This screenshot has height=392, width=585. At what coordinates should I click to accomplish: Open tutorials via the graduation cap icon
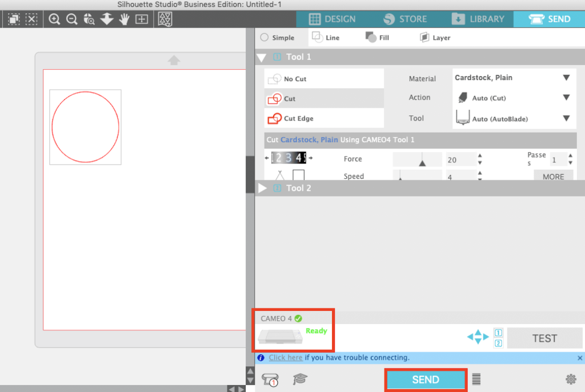pyautogui.click(x=299, y=379)
